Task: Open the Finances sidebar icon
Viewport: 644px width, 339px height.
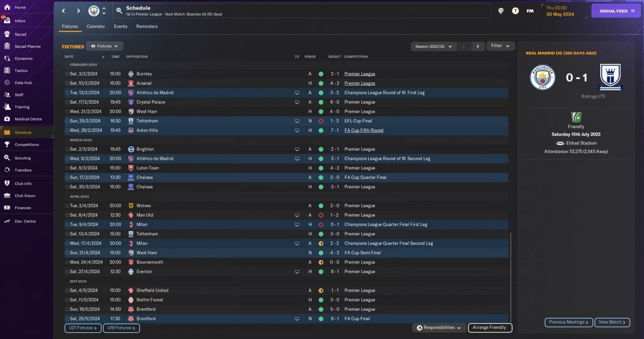Action: [7, 208]
